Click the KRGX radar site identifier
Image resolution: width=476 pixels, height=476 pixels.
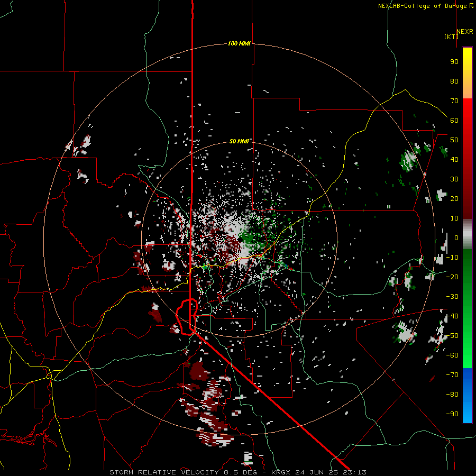[x=281, y=472]
